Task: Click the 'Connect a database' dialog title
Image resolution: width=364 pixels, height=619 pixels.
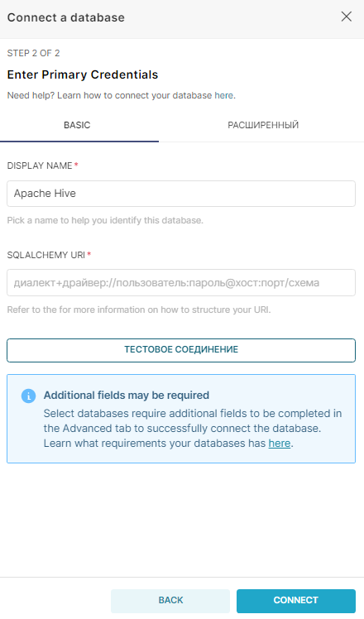Action: (66, 17)
